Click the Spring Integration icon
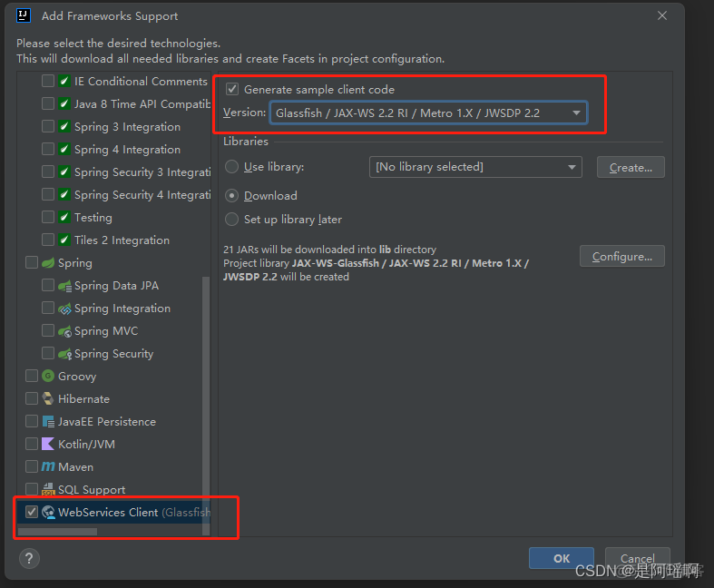The height and width of the screenshot is (588, 714). point(64,309)
